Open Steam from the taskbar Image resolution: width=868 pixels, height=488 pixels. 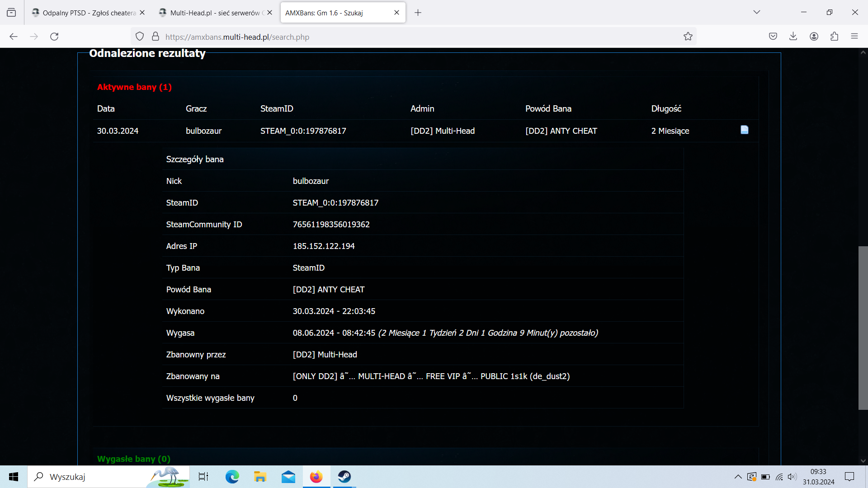point(344,477)
